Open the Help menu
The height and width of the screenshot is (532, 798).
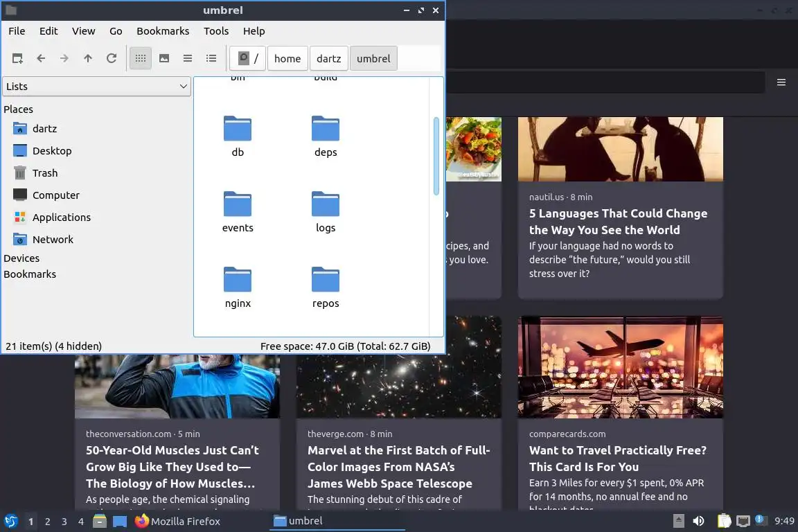[x=254, y=31]
